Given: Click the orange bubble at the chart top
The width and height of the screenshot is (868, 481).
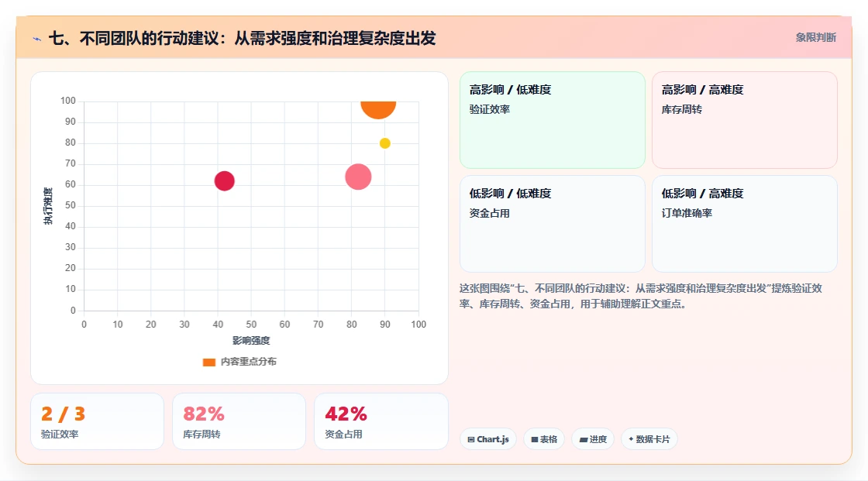Looking at the screenshot, I should (378, 109).
